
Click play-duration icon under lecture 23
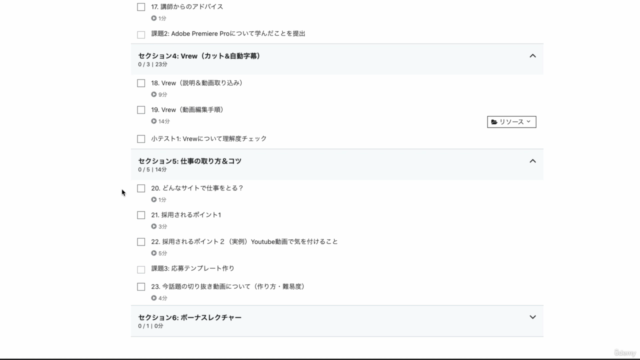(154, 298)
